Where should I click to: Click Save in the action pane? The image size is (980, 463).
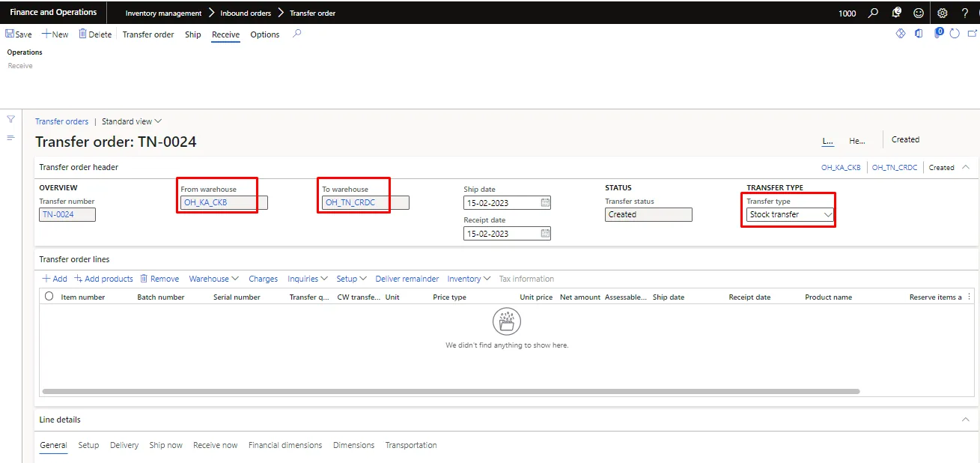19,34
